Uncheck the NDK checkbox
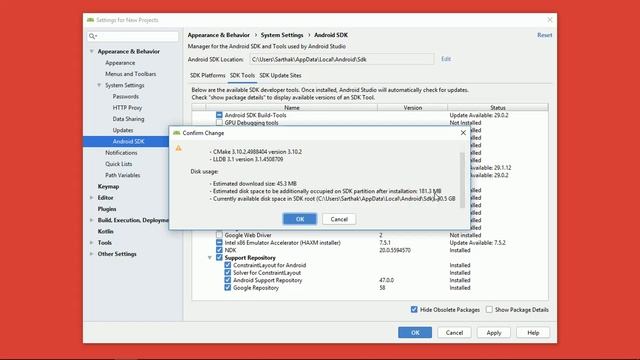This screenshot has height=360, width=640. coord(219,250)
